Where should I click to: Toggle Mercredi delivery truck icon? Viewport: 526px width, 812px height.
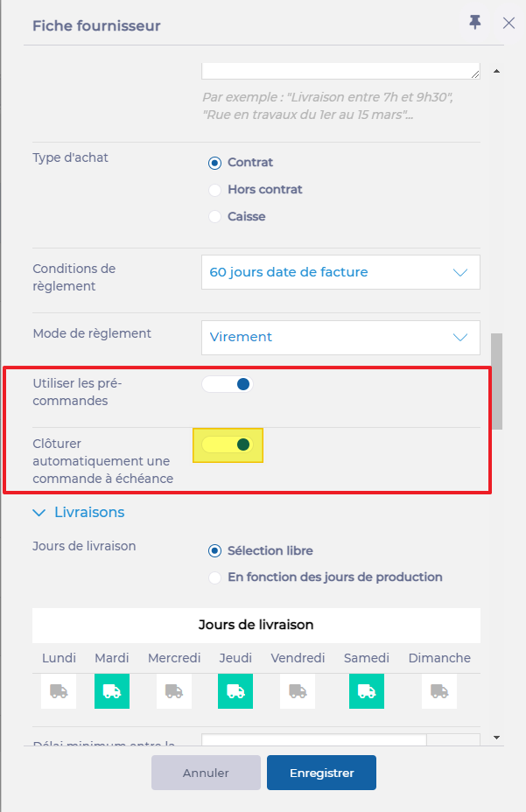tap(173, 691)
